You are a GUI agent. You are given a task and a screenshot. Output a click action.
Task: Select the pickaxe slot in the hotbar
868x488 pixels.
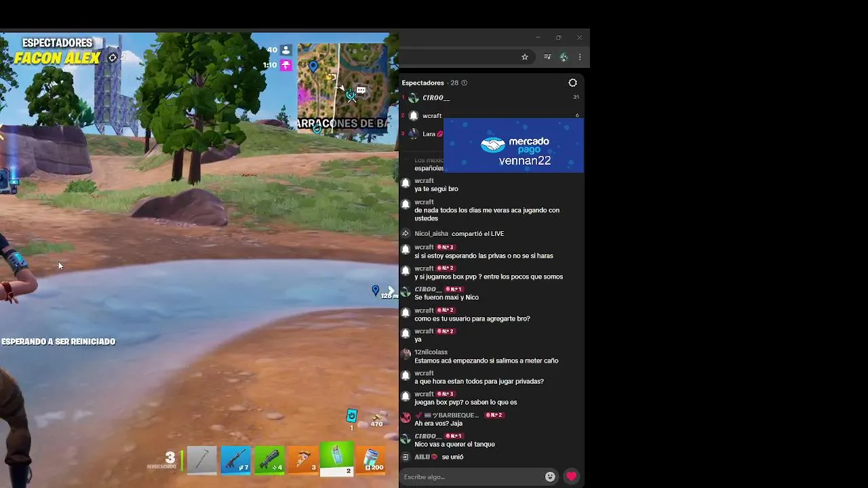(x=202, y=460)
